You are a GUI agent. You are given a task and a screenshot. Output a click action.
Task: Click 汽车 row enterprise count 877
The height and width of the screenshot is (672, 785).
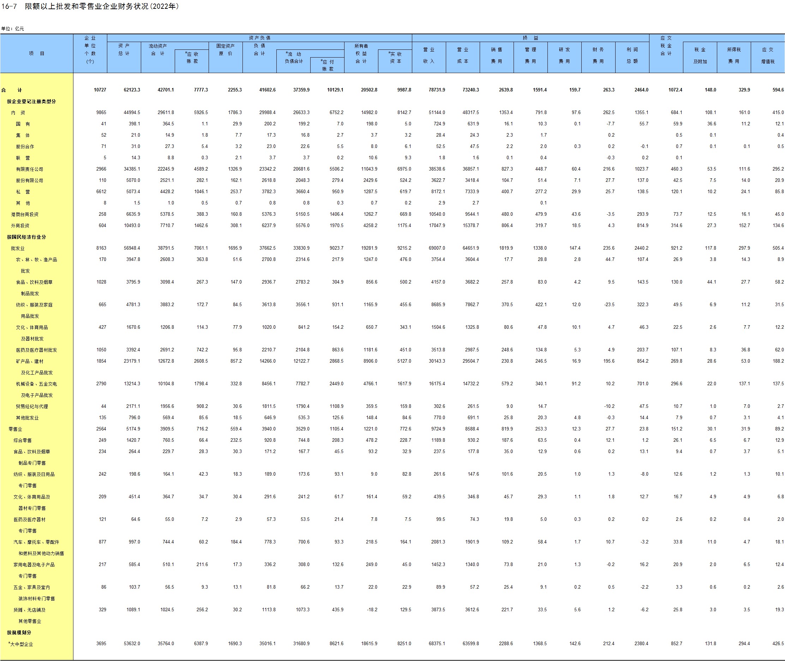coord(102,542)
